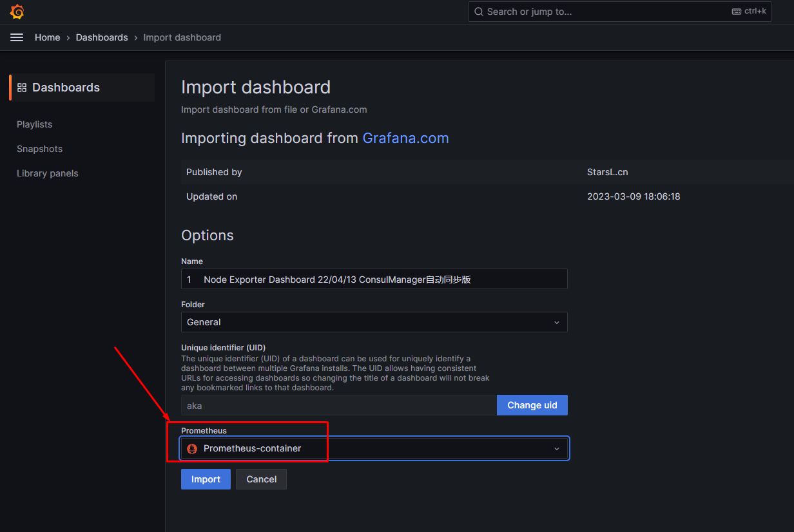Click the dashboard Name input field
Screen dimensions: 794x532
point(374,279)
